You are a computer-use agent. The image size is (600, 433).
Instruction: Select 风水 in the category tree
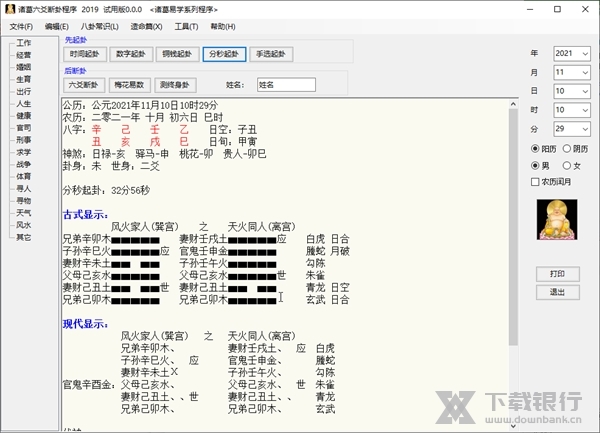tap(23, 225)
